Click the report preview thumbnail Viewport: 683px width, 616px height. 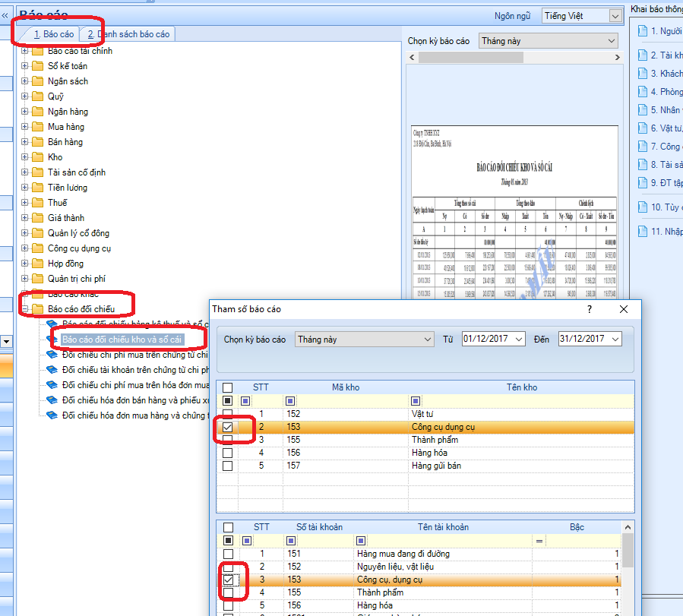[514, 212]
